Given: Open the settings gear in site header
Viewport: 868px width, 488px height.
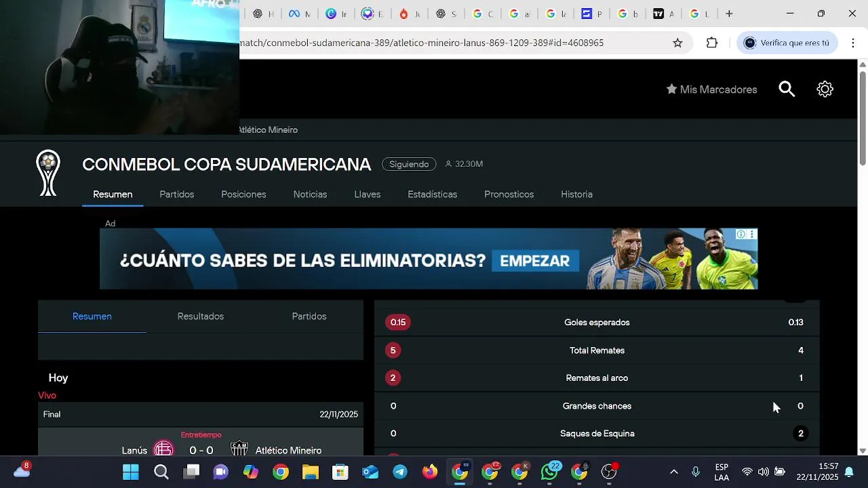Looking at the screenshot, I should pyautogui.click(x=825, y=89).
